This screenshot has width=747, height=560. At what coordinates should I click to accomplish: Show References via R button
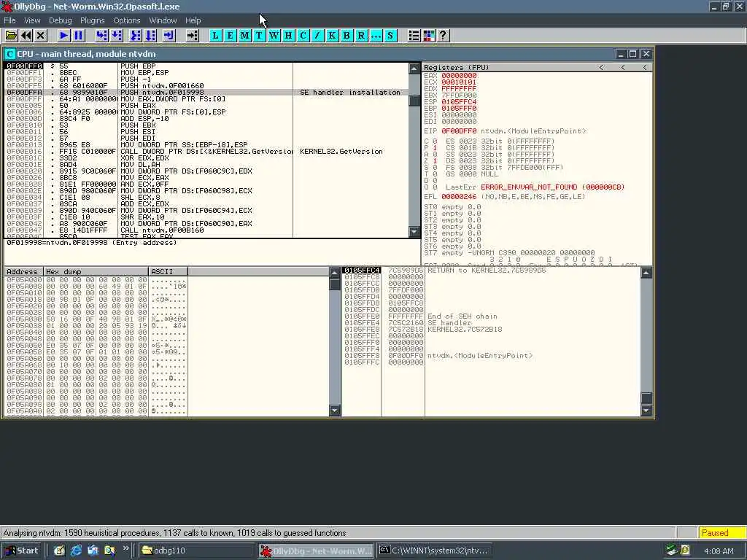click(x=361, y=35)
